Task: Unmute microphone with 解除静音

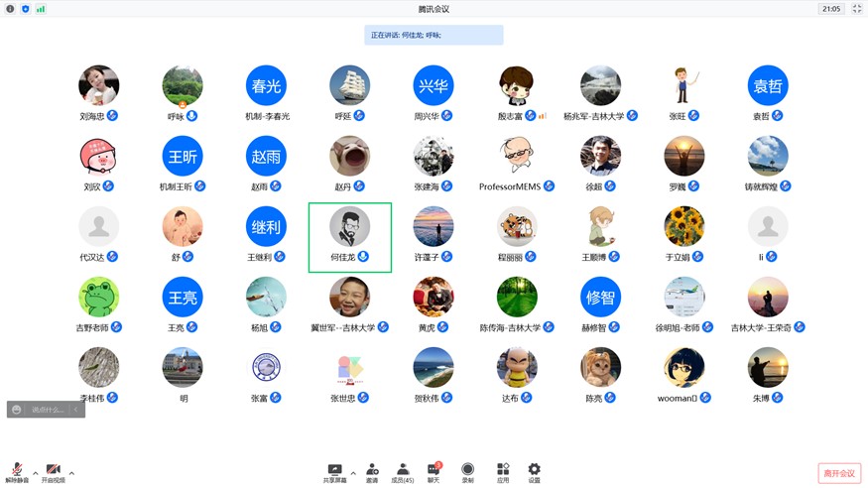Action: (17, 472)
